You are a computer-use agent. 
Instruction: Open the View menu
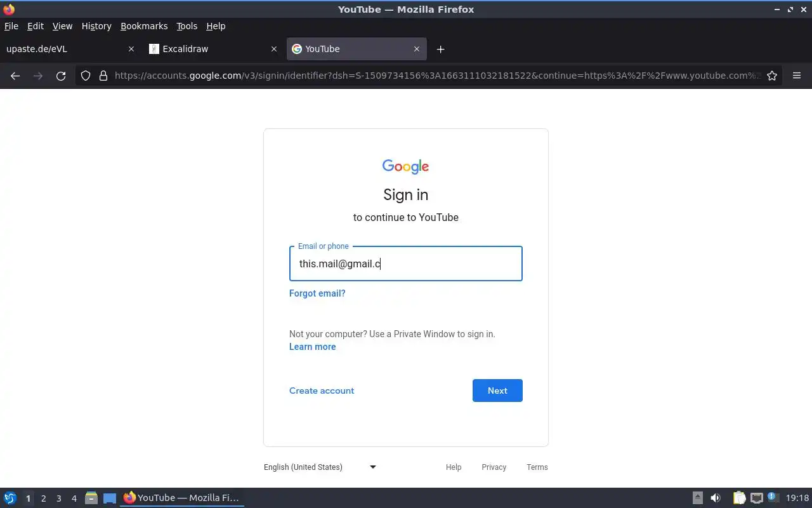tap(62, 26)
